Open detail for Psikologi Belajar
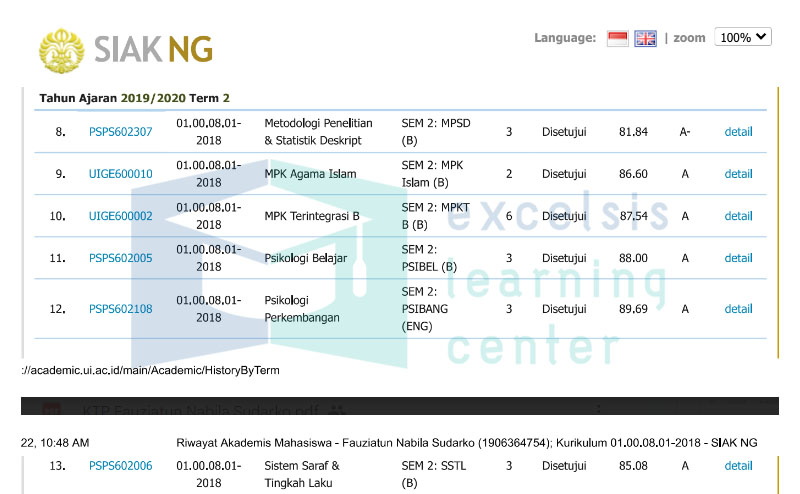This screenshot has height=494, width=800. 738,258
